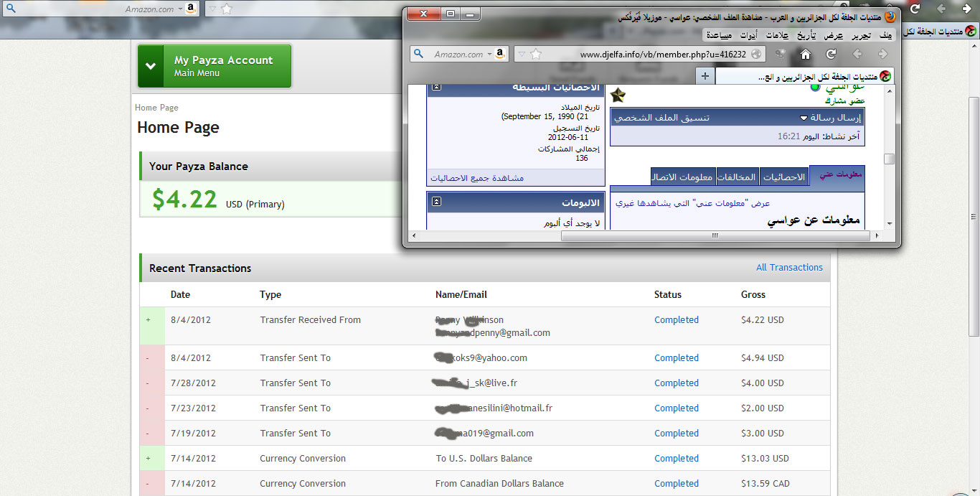Click To U.S. Dollars Balance entry
This screenshot has height=496, width=980.
pos(484,459)
